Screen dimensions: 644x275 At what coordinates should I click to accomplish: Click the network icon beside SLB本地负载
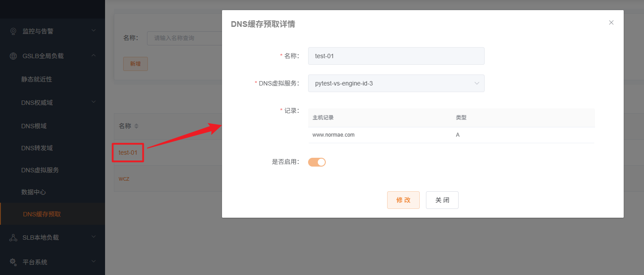[13, 237]
